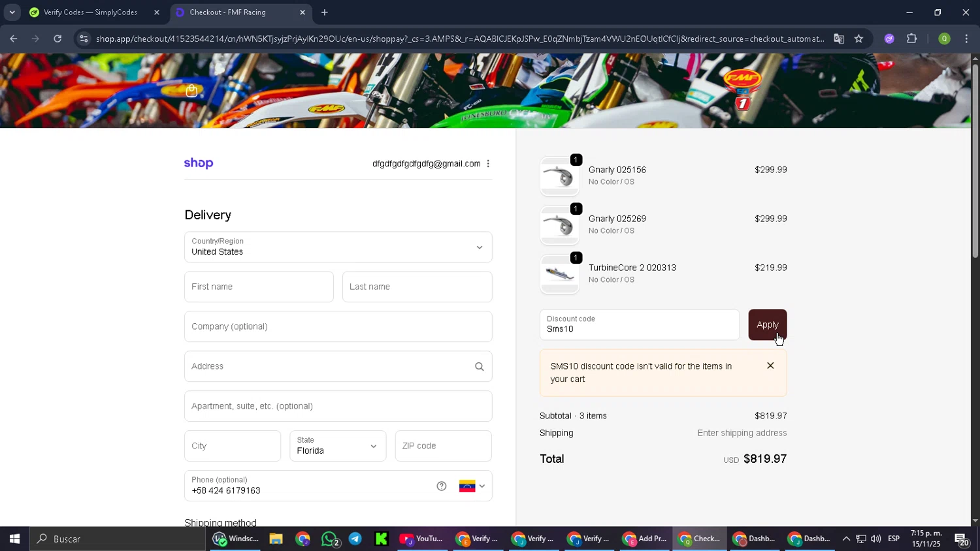Image resolution: width=980 pixels, height=551 pixels.
Task: Open File Explorer from taskbar
Action: (x=276, y=539)
